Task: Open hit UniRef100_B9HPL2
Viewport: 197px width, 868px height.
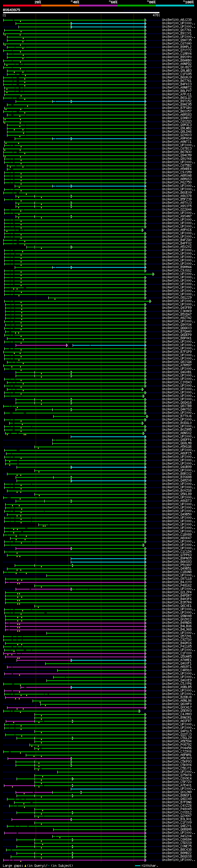Action: coord(177,47)
